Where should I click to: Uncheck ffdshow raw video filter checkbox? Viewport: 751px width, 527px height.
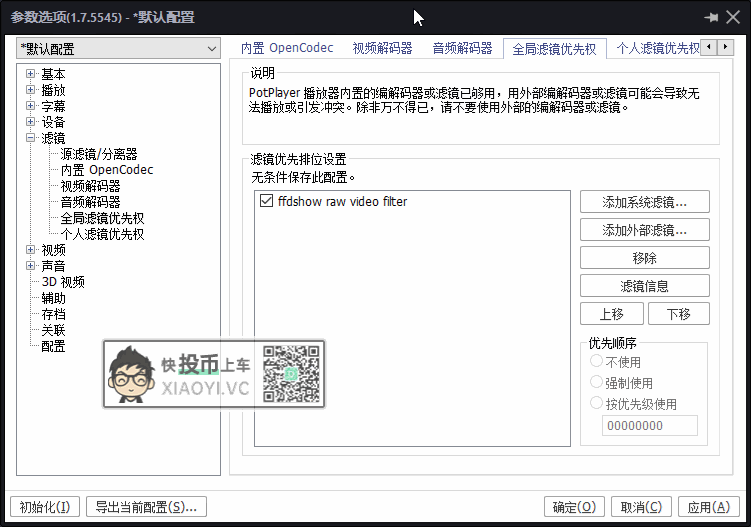266,201
